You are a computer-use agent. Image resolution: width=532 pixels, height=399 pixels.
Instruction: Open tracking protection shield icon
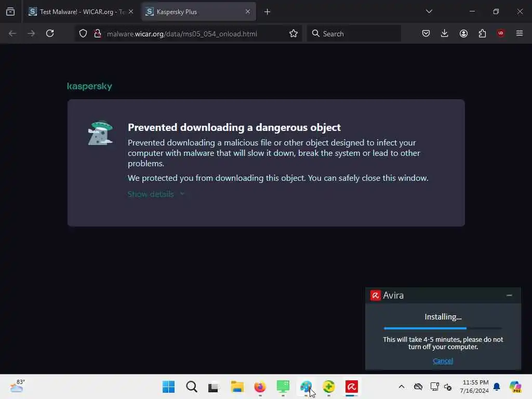(83, 33)
